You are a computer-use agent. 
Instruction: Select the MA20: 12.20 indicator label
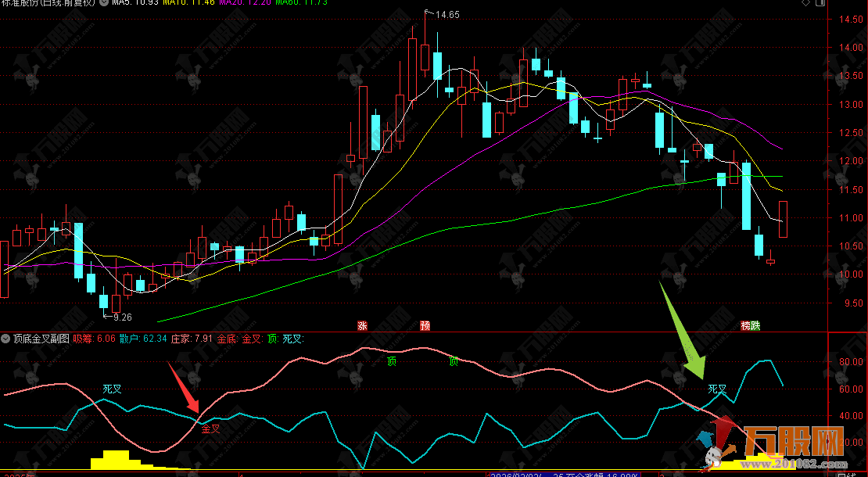pos(246,2)
